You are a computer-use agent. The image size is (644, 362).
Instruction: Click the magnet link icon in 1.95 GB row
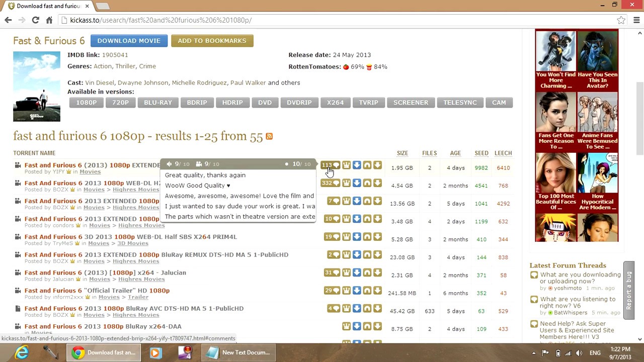coord(367,165)
